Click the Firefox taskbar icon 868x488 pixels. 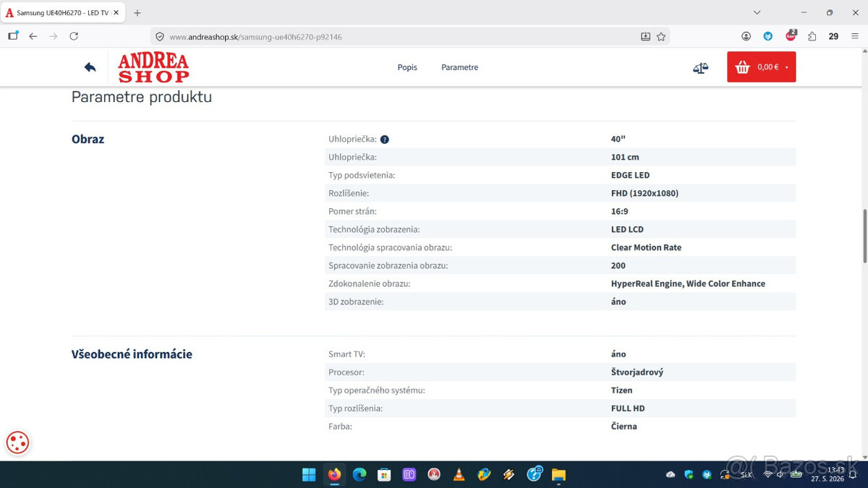(x=334, y=475)
